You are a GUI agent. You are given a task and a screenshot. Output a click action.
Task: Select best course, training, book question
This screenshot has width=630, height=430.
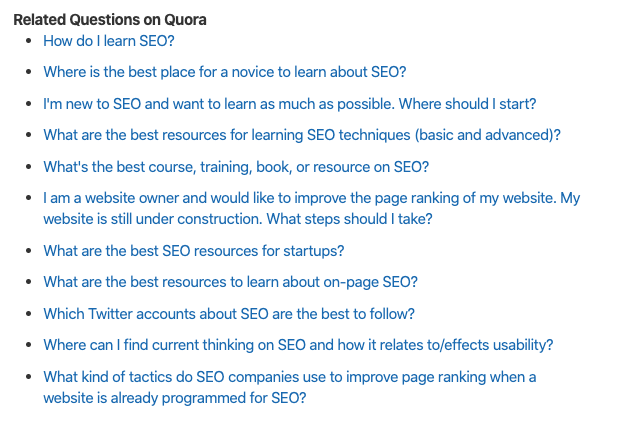pos(236,167)
